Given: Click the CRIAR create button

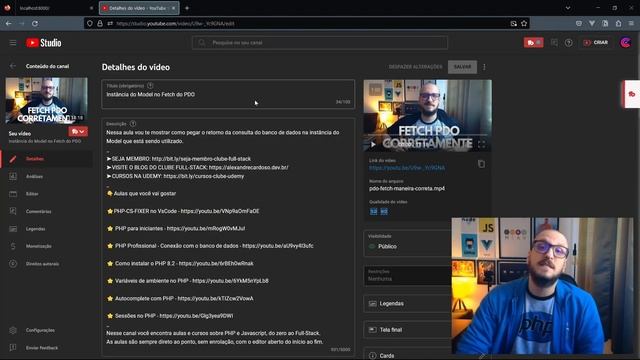Looking at the screenshot, I should coord(596,42).
